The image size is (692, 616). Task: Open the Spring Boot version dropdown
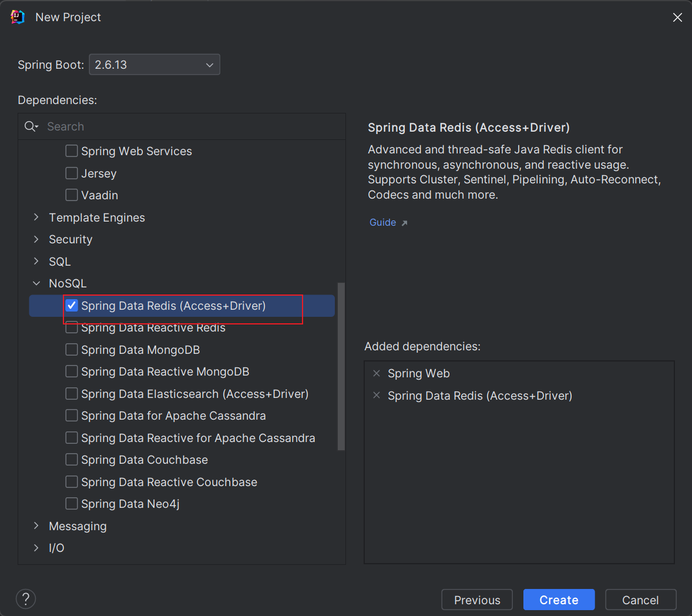[154, 65]
